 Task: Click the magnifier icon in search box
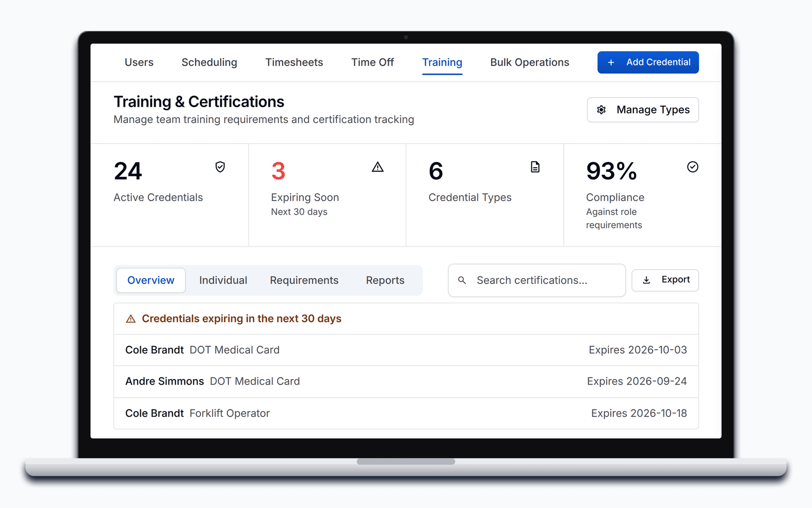(462, 280)
